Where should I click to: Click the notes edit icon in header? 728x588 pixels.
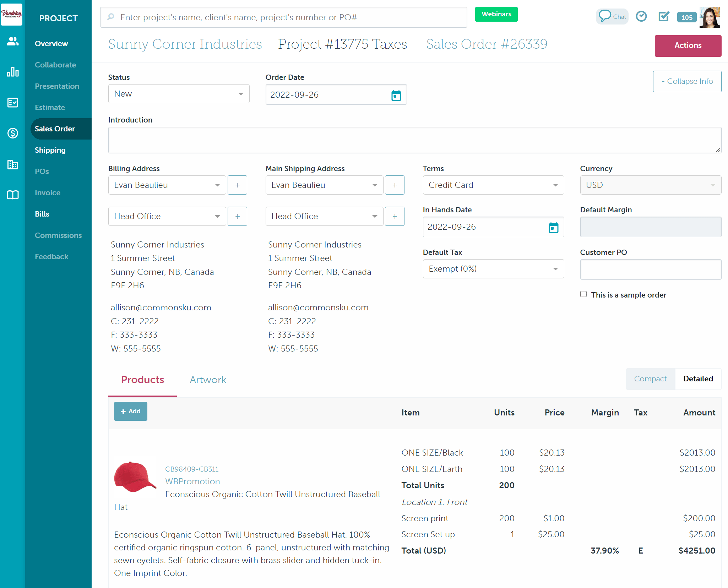(x=663, y=17)
